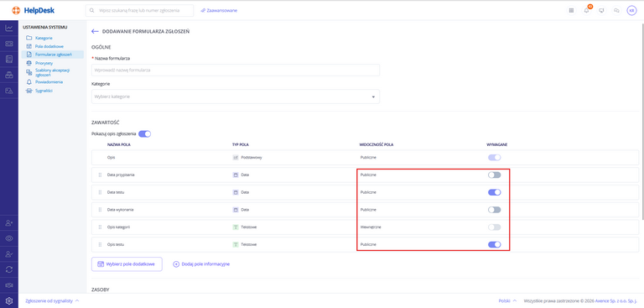Enable required switch for Data wykonania
The height and width of the screenshot is (308, 644).
[x=495, y=210]
